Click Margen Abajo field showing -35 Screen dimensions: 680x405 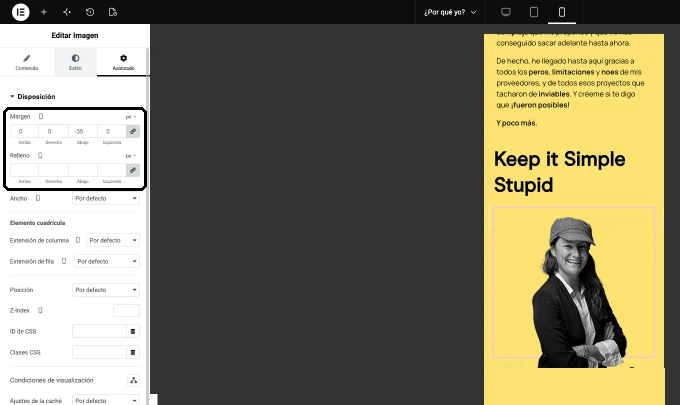click(x=83, y=131)
